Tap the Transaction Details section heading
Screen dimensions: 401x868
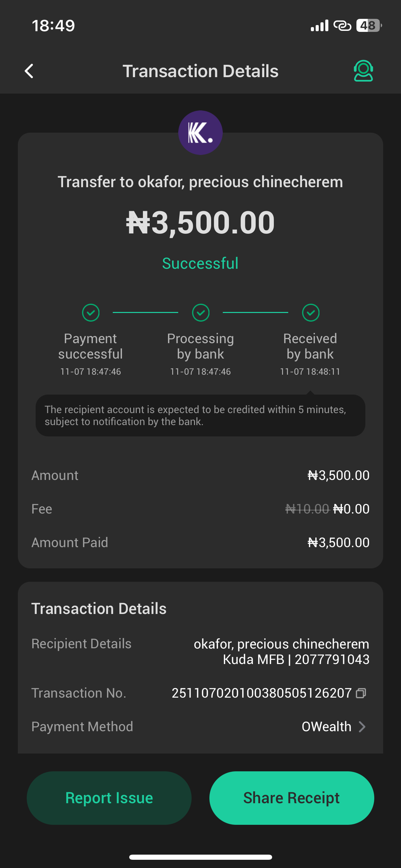pos(99,609)
